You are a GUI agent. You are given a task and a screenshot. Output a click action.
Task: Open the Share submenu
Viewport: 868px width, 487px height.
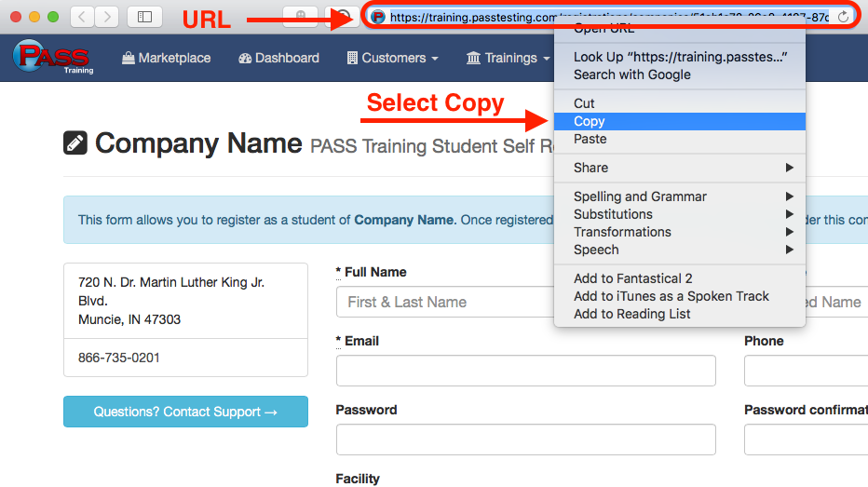click(680, 168)
